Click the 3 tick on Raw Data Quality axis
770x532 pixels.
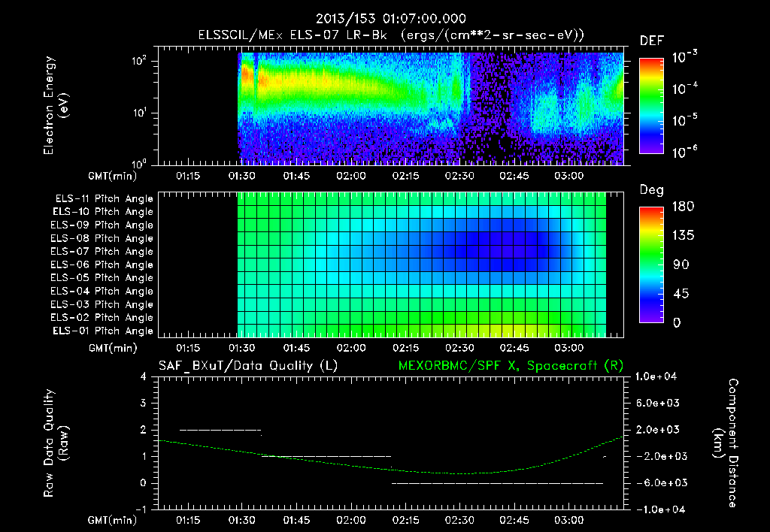pyautogui.click(x=144, y=404)
